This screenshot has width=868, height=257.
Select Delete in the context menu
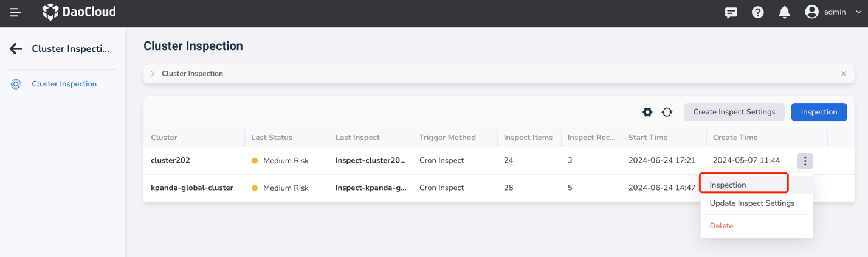[x=721, y=225]
